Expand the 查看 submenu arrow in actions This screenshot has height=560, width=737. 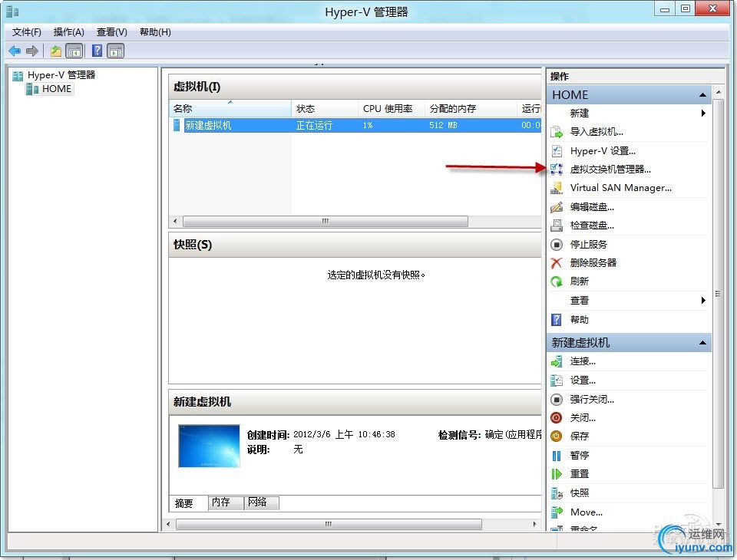703,301
